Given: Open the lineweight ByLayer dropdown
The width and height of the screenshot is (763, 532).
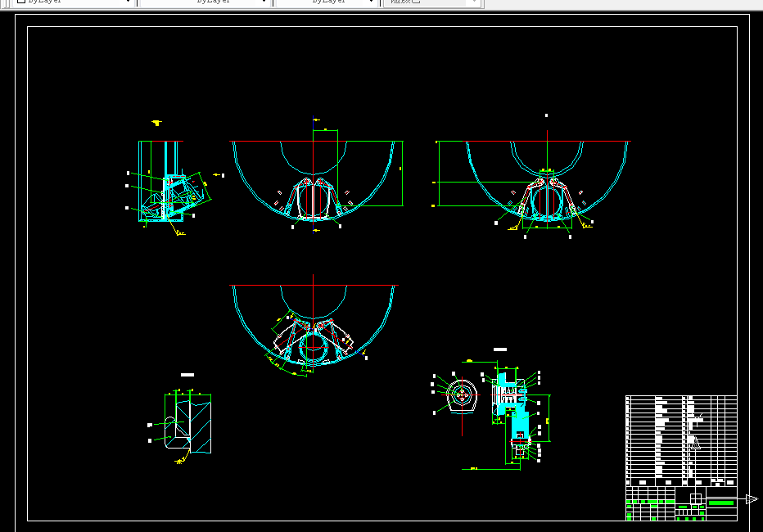Looking at the screenshot, I should 327,2.
